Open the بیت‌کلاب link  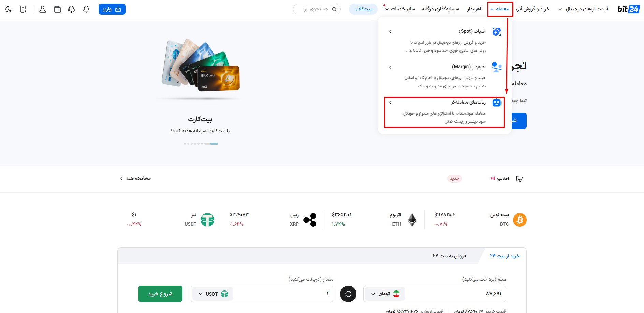pos(363,9)
